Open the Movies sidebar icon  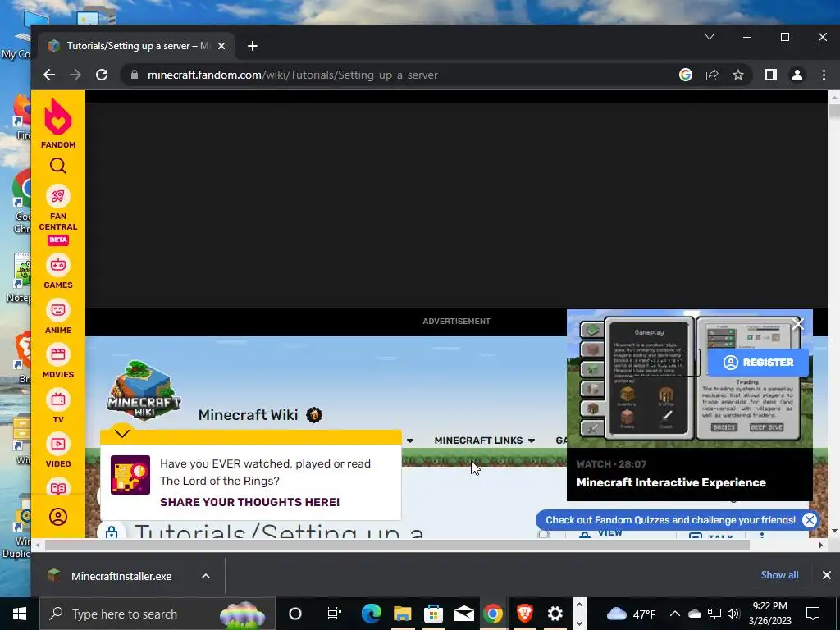[58, 354]
